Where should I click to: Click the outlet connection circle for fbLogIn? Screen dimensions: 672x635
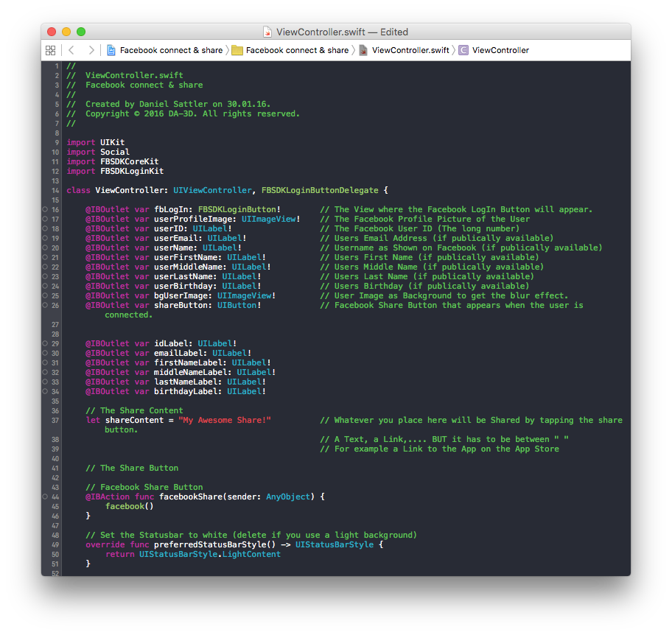(45, 209)
